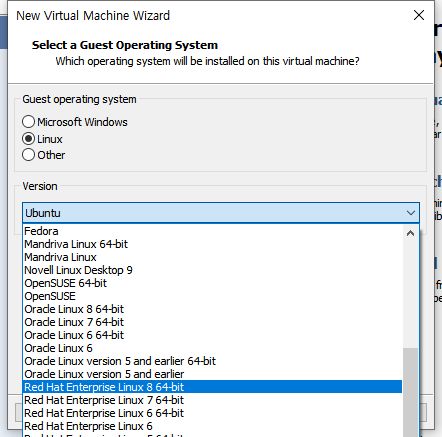Choose Mandriva Linux 64-bit option
Screen dimensions: 442x437
pyautogui.click(x=212, y=244)
